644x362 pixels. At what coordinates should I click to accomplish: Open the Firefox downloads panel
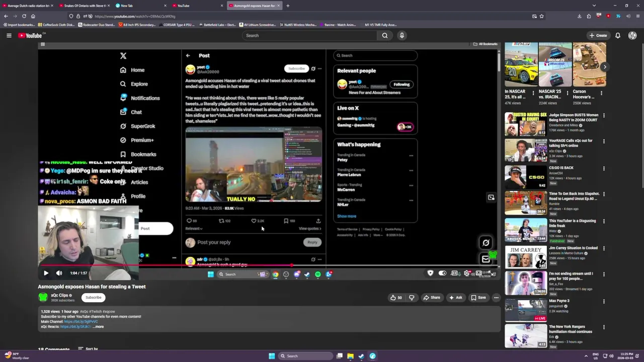tap(579, 16)
